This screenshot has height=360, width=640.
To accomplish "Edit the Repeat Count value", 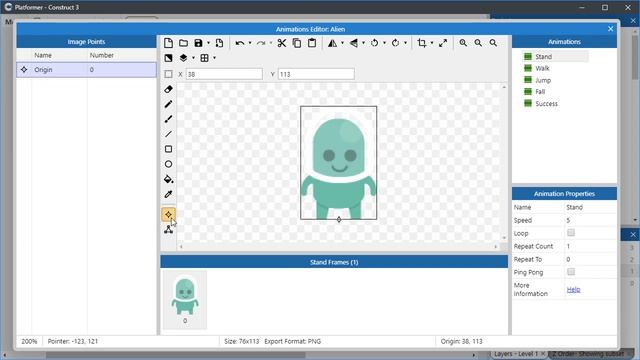I will point(590,246).
